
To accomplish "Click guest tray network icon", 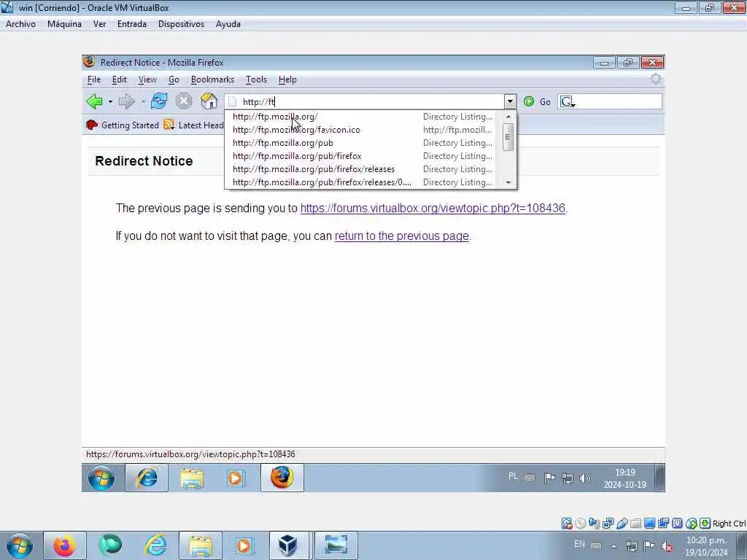I will (x=567, y=478).
